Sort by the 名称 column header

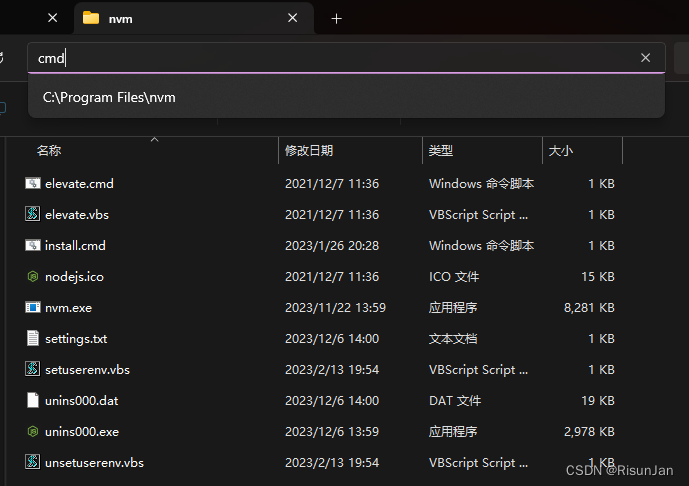coord(49,151)
